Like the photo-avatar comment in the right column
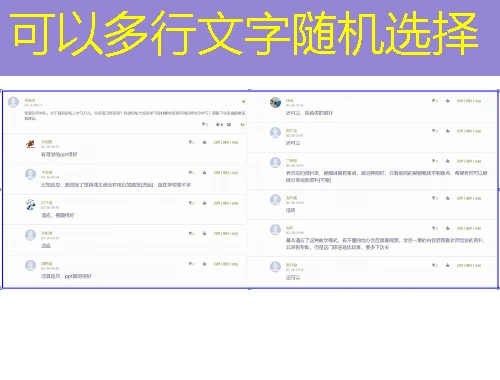The image size is (500, 380). click(x=448, y=101)
